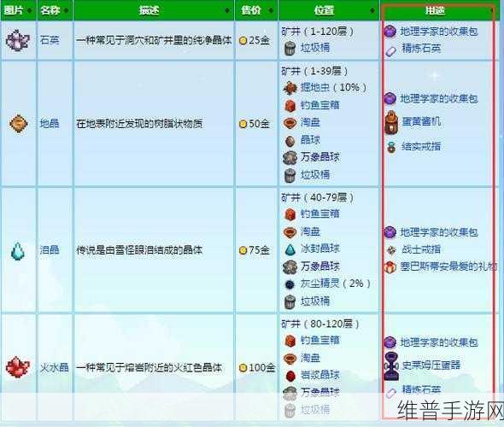This screenshot has height=427, width=504.
Task: Open the 岩浆晶球 link
Action: click(319, 375)
